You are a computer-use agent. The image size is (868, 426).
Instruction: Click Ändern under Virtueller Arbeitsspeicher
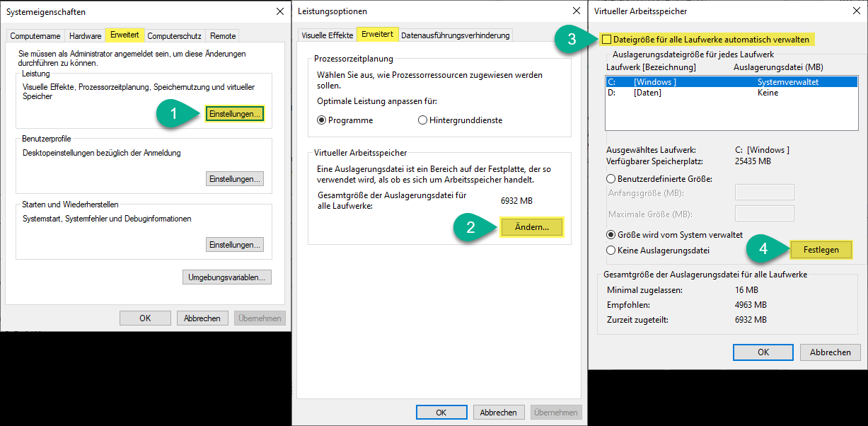coord(531,226)
